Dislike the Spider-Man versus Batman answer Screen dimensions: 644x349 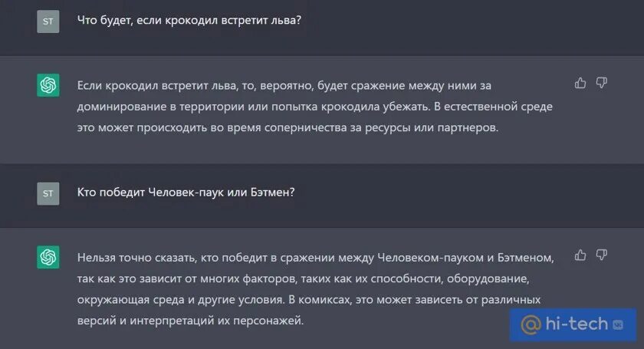click(602, 255)
